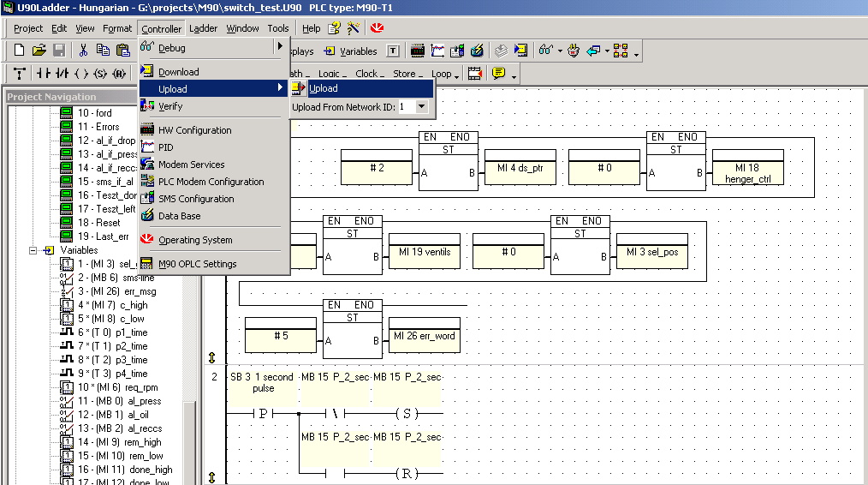
Task: Insert a normally closed contact
Action: point(62,73)
